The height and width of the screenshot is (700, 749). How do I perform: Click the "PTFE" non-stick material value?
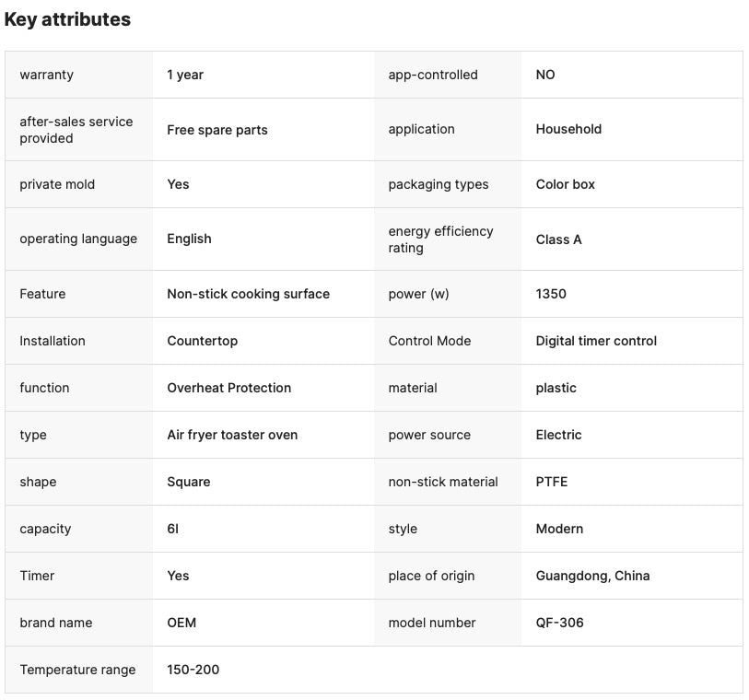pyautogui.click(x=554, y=482)
